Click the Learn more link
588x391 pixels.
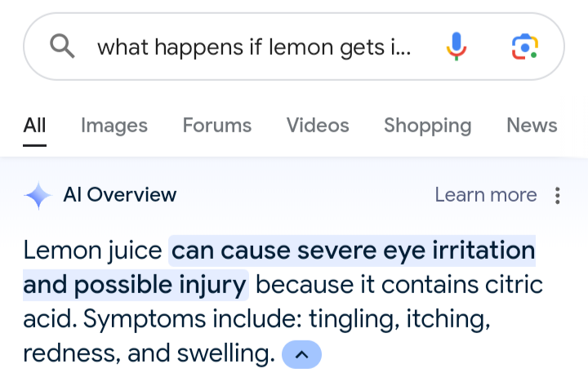tap(485, 195)
